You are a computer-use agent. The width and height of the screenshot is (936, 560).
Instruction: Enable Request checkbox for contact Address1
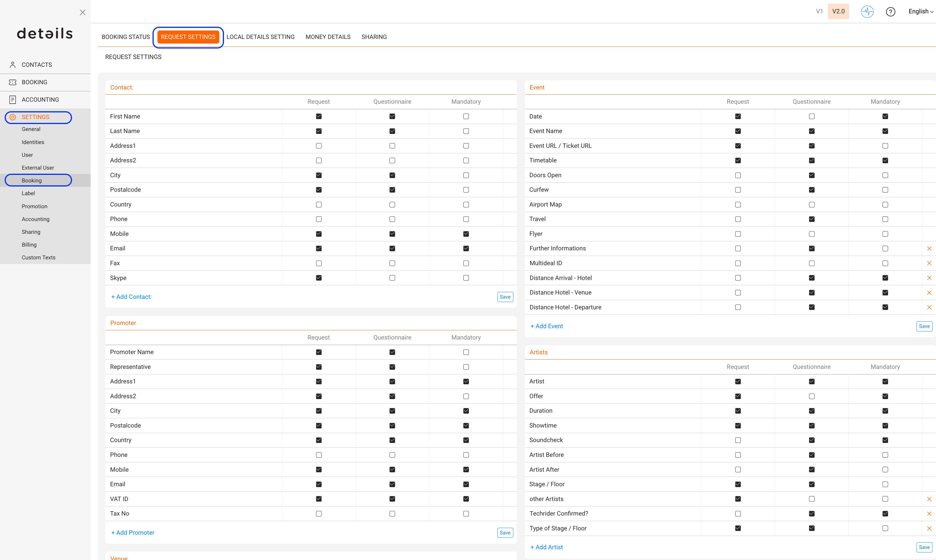[x=319, y=146]
